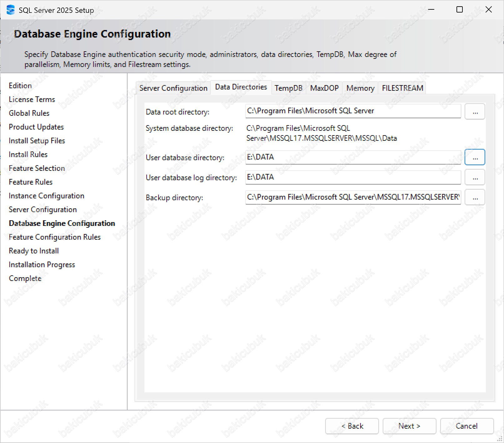504x443 pixels.
Task: Go back with the Back button
Action: click(352, 426)
